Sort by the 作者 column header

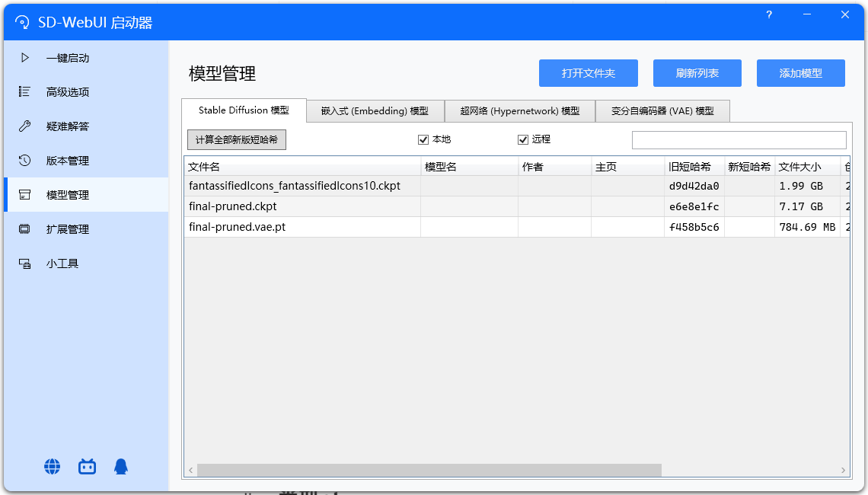click(x=554, y=167)
